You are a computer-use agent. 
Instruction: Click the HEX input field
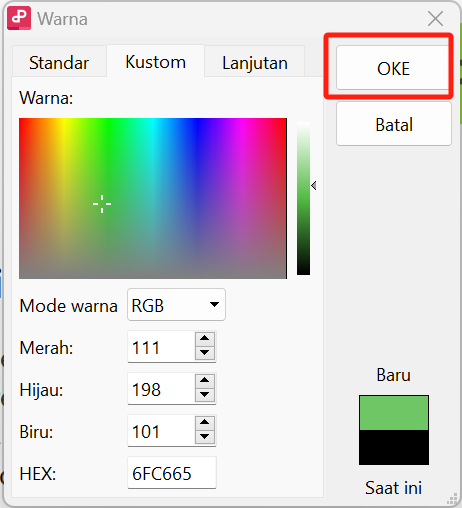click(x=172, y=473)
